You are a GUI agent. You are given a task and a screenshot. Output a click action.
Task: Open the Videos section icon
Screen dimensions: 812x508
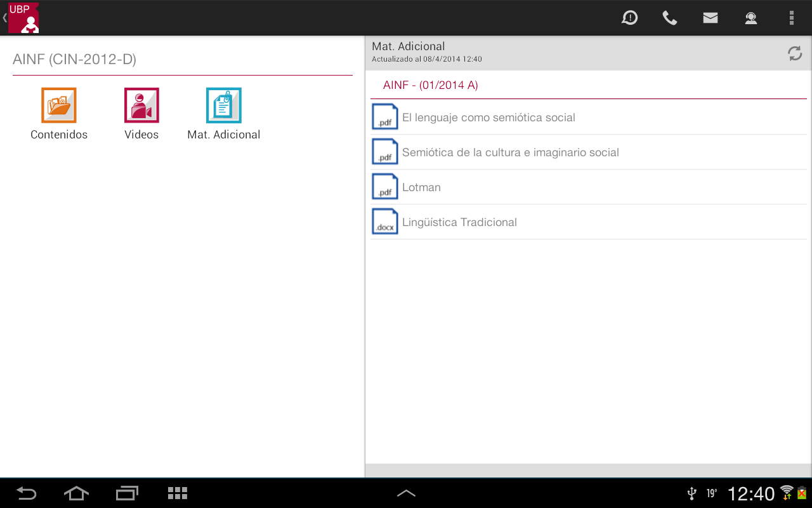[x=141, y=105]
